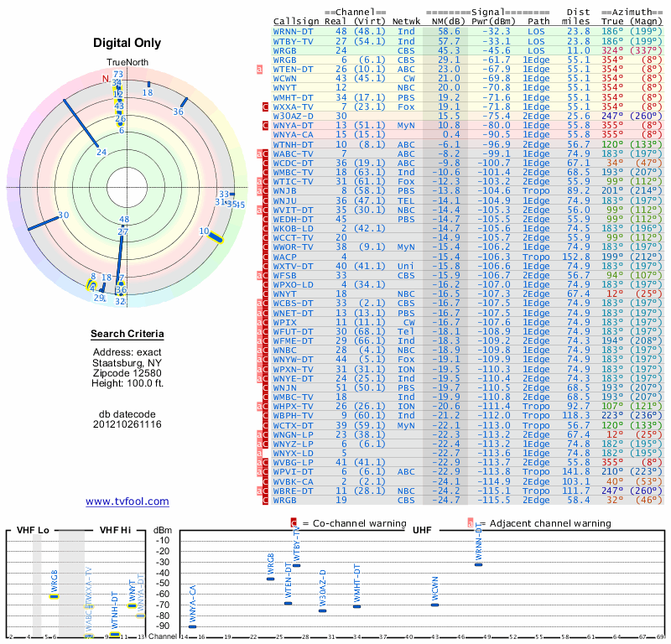Click the WRGB bar in the VHF Lo chart
Viewport: 671px width, 644px height.
tap(55, 596)
